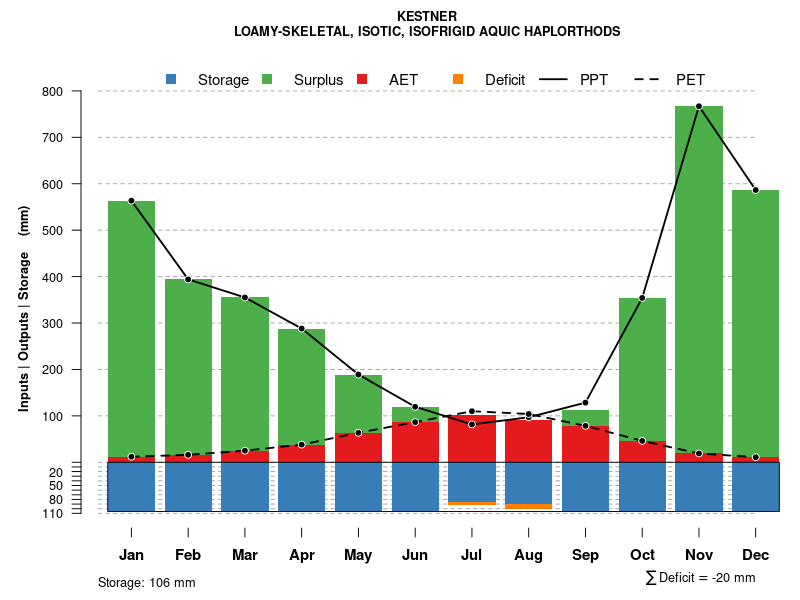This screenshot has height=600, width=800.
Task: Click the December PPT data point
Action: (756, 190)
